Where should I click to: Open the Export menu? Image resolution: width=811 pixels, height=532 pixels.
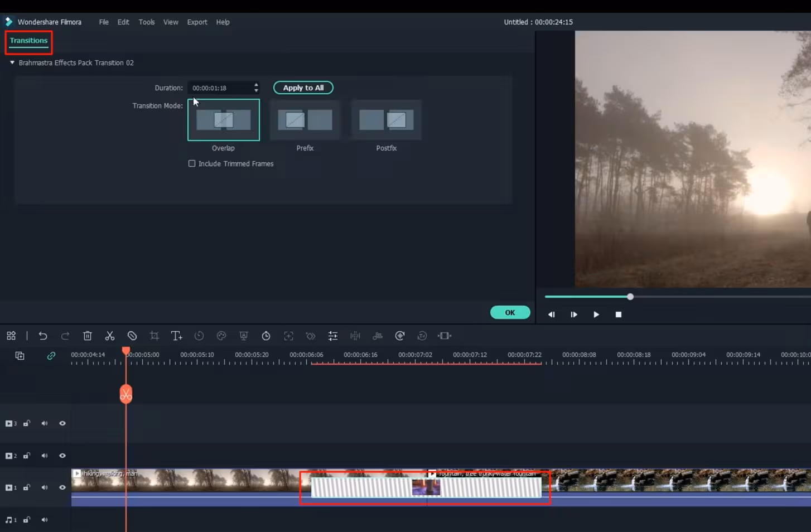pos(197,22)
